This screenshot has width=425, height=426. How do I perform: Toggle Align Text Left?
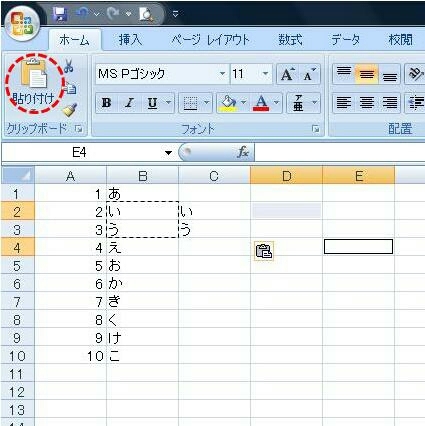(344, 103)
